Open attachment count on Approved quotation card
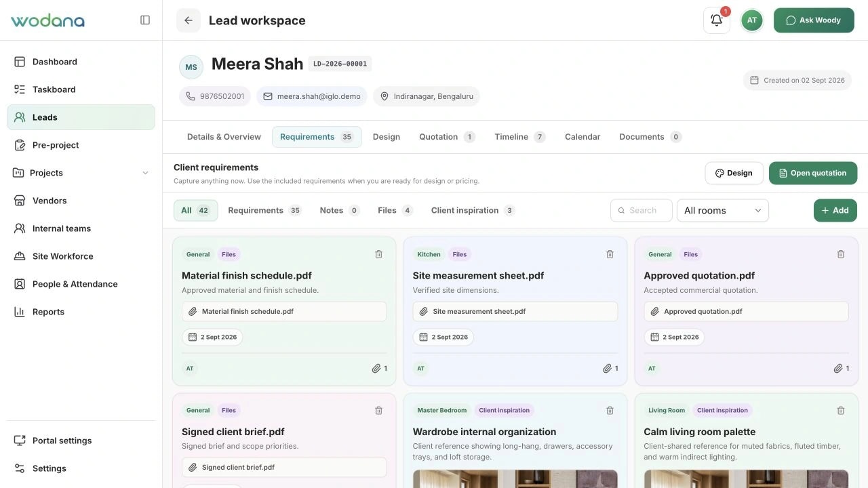The image size is (868, 488). pyautogui.click(x=841, y=369)
